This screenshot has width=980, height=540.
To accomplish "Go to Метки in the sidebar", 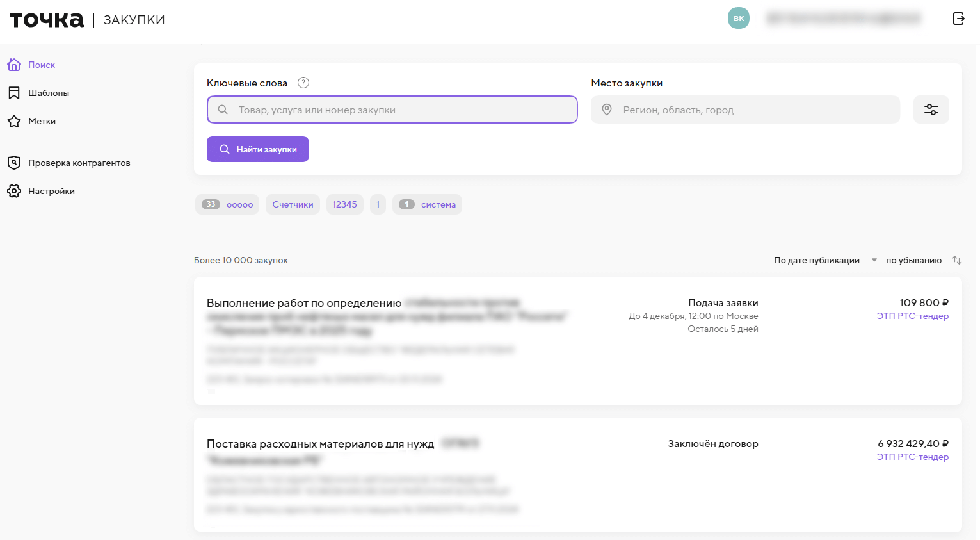I will point(42,121).
